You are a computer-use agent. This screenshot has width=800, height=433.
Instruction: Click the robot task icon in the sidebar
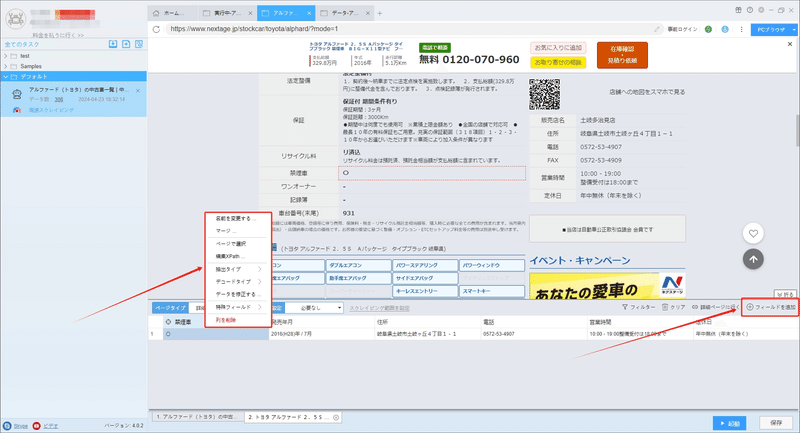point(17,94)
